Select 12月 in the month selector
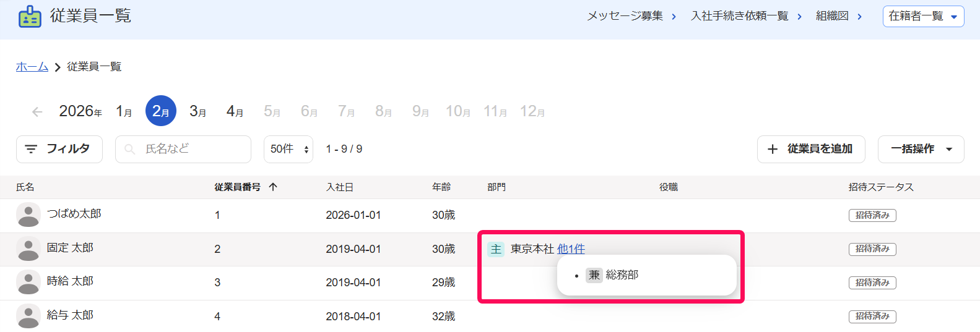The image size is (980, 332). 532,111
